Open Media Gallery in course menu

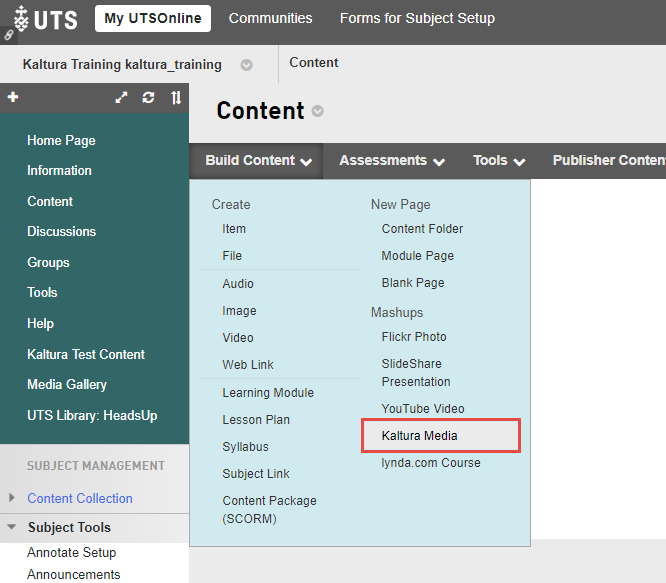[x=66, y=384]
